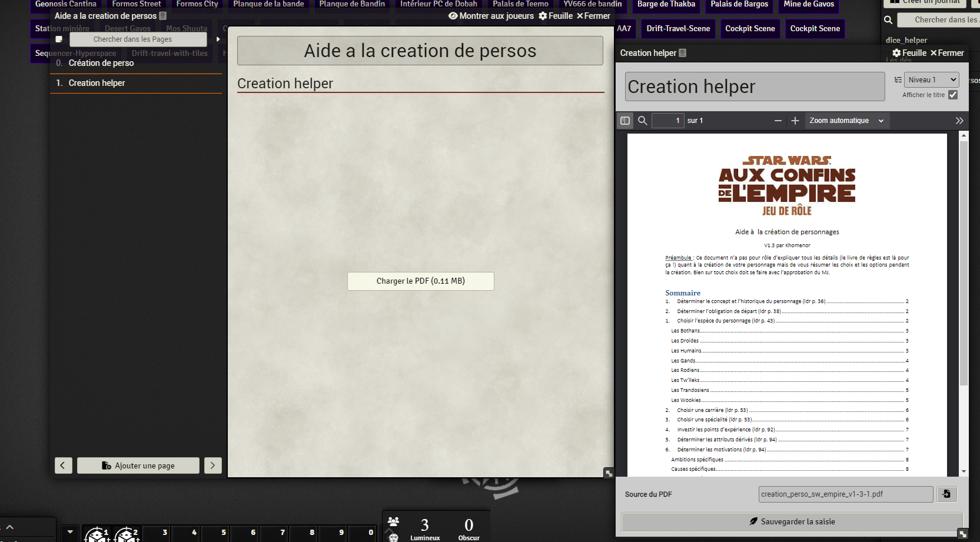Switch to Palais de Teemo scene
Viewport: 980px width, 542px height.
520,4
